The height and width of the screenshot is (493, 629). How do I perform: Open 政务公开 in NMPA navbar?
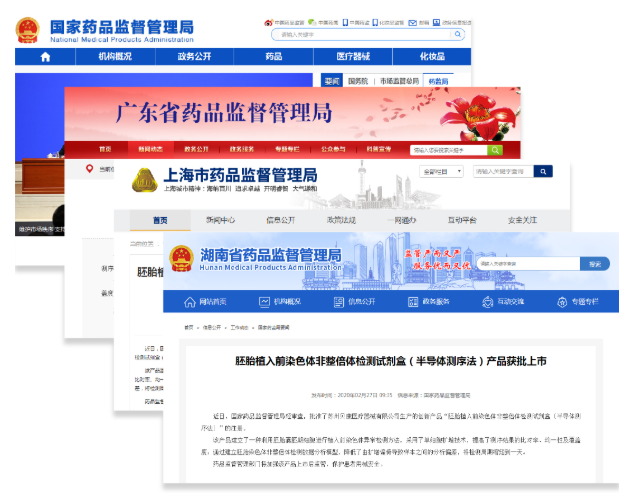tap(194, 57)
